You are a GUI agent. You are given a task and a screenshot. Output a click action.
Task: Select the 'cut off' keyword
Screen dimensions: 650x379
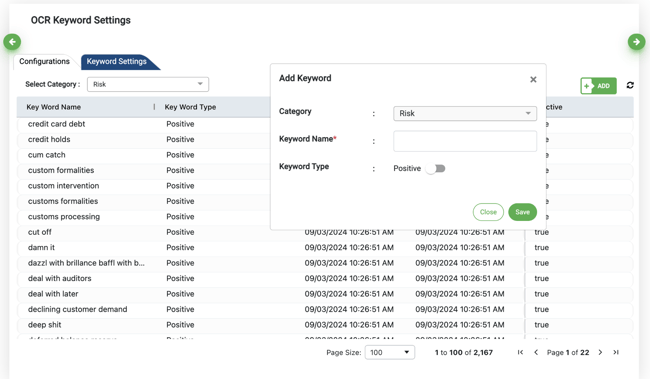(39, 232)
